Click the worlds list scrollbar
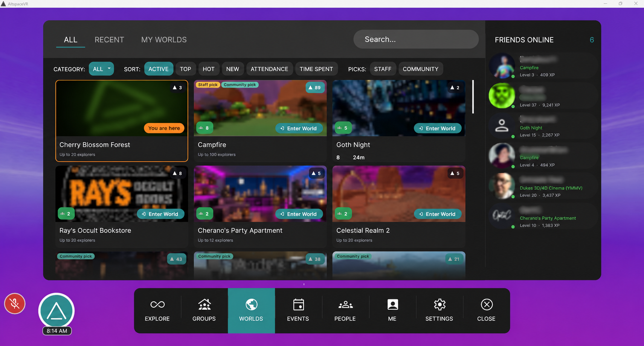The width and height of the screenshot is (644, 346). tap(473, 97)
